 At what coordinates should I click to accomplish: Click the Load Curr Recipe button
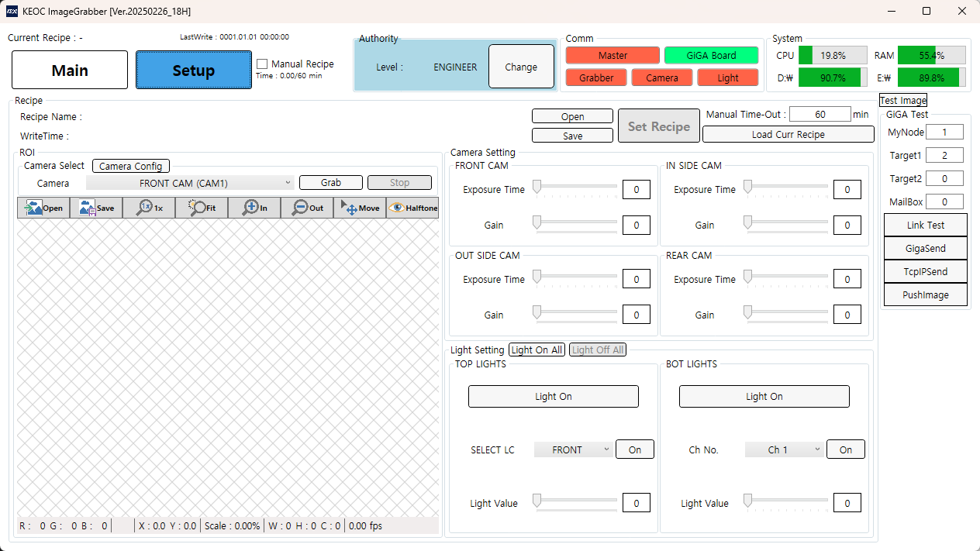point(788,134)
